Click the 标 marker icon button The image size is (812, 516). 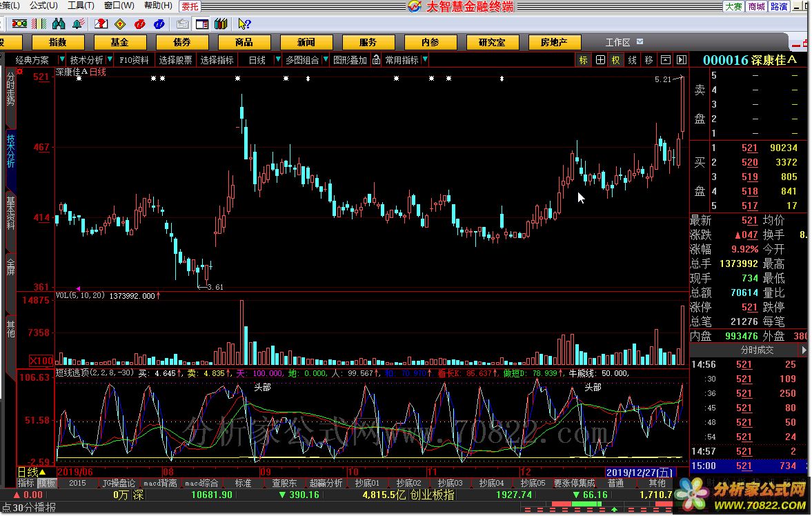[x=583, y=60]
